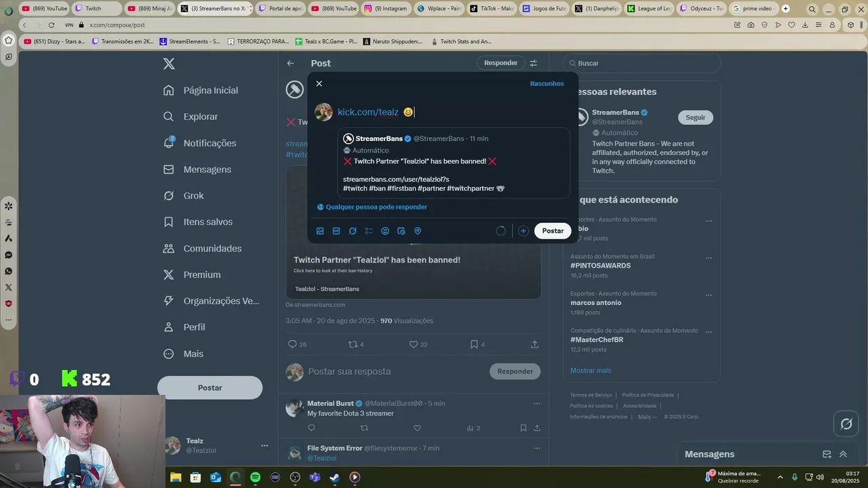Go to X home logo
Screen dimensions: 868x488
pos(169,64)
